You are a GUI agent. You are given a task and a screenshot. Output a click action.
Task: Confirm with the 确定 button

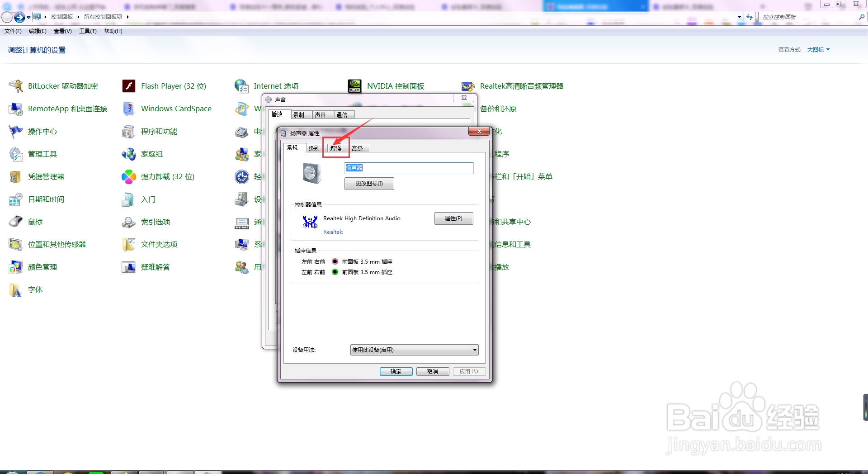(x=396, y=371)
